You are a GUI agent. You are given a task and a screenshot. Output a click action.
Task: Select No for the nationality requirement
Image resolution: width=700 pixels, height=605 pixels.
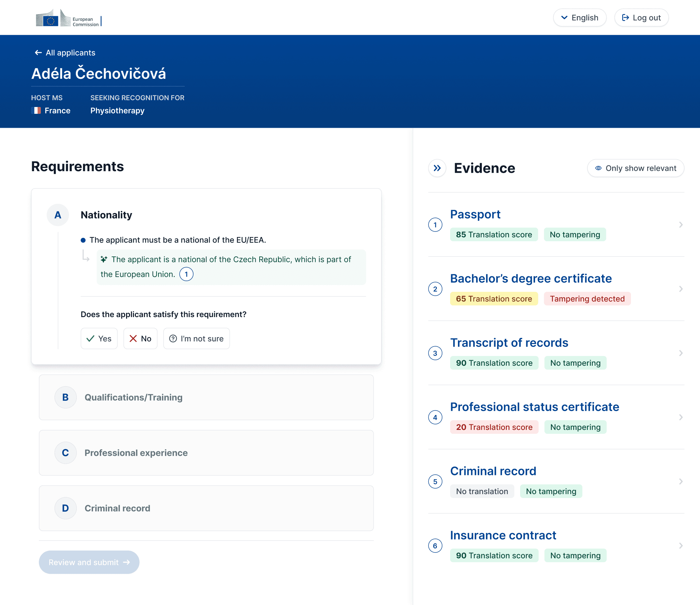point(140,339)
